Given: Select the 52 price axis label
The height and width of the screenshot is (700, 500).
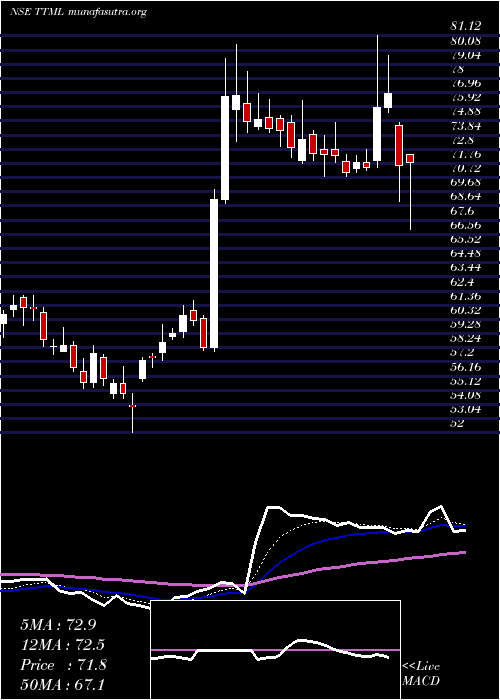Looking at the screenshot, I should [x=458, y=423].
